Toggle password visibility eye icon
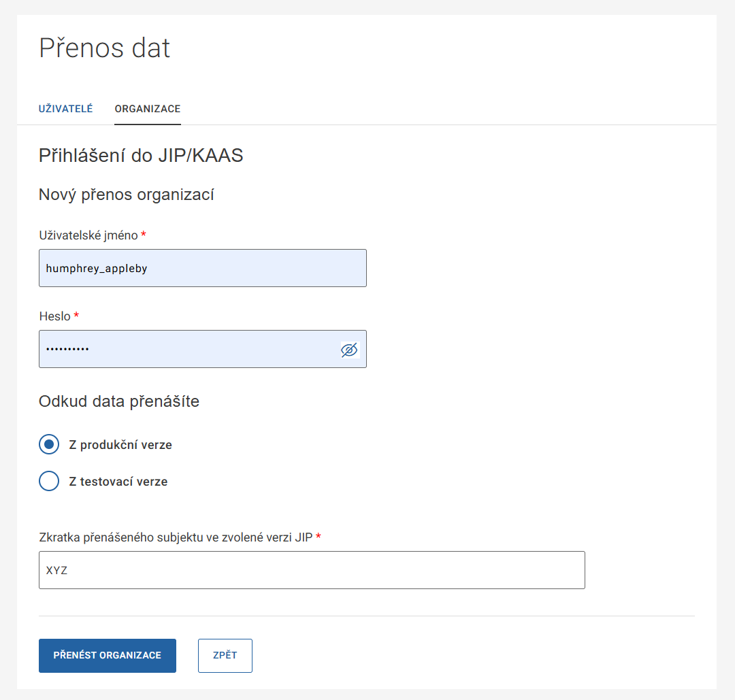Image resolution: width=735 pixels, height=700 pixels. pos(349,350)
